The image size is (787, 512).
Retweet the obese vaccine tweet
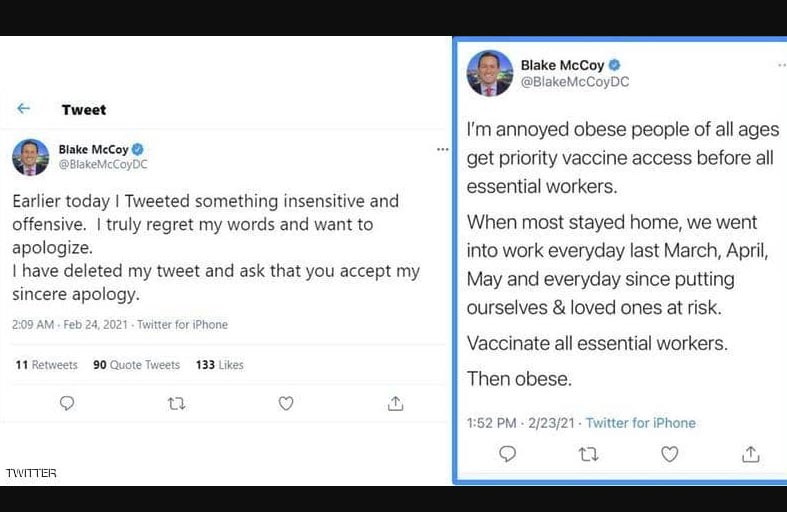click(589, 454)
